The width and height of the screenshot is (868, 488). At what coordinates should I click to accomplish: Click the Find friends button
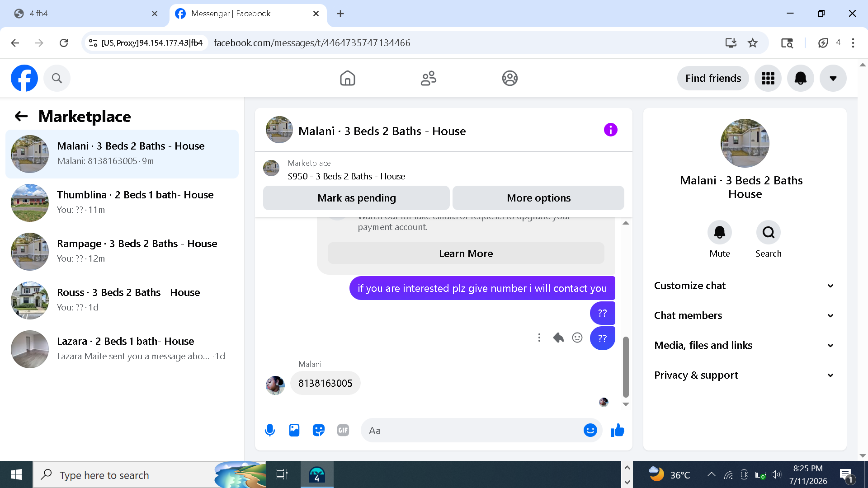pos(713,78)
